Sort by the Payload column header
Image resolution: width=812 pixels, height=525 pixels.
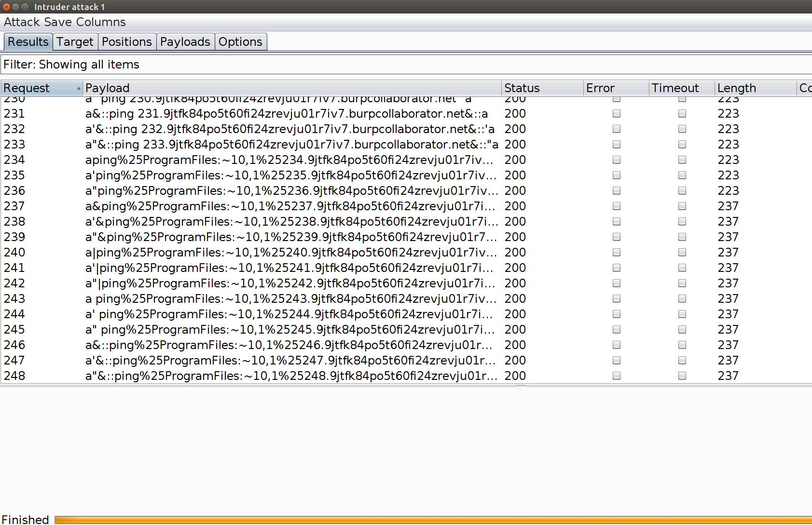click(x=292, y=88)
